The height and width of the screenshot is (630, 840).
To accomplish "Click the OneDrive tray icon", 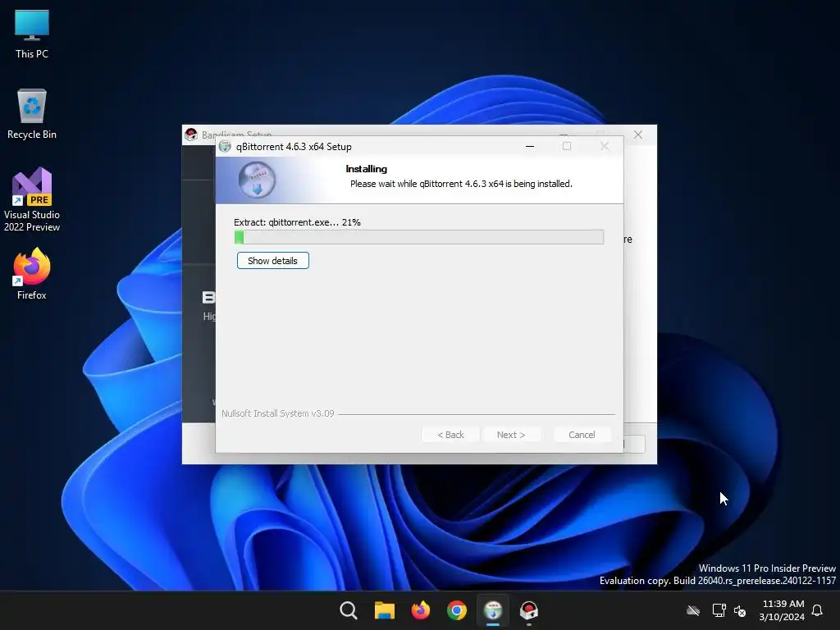I will pos(693,610).
